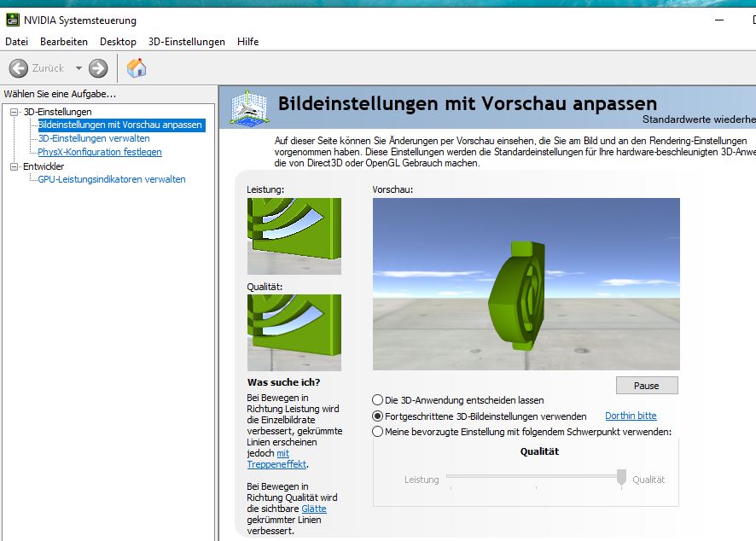Select Fortgeschrittene 3D-Bildeinstellungen verwenden
The width and height of the screenshot is (756, 541).
[377, 416]
